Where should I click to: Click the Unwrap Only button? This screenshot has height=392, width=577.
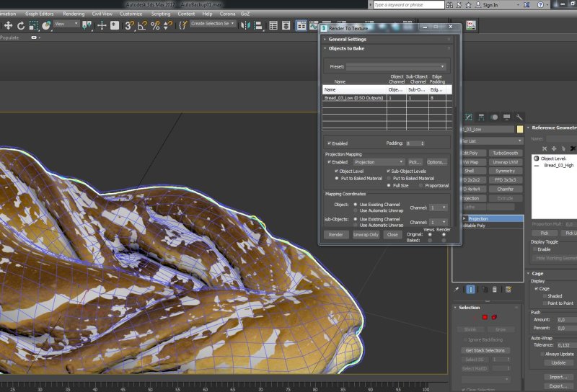pos(366,234)
